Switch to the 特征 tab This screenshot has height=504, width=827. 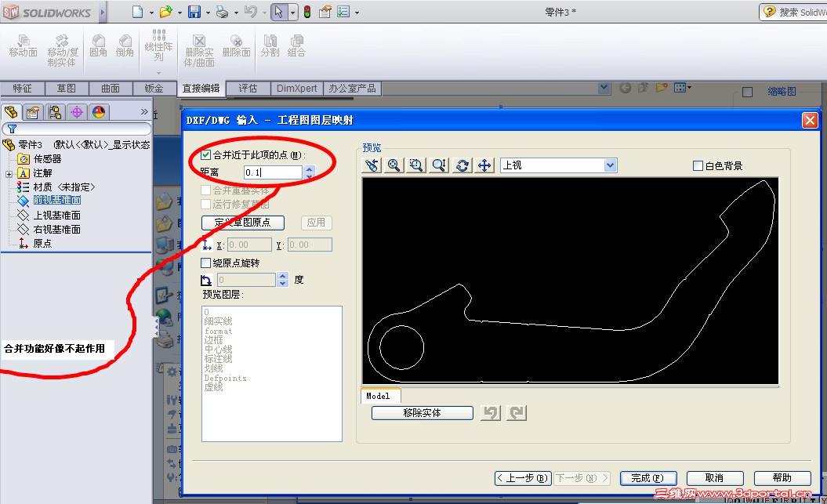click(22, 89)
